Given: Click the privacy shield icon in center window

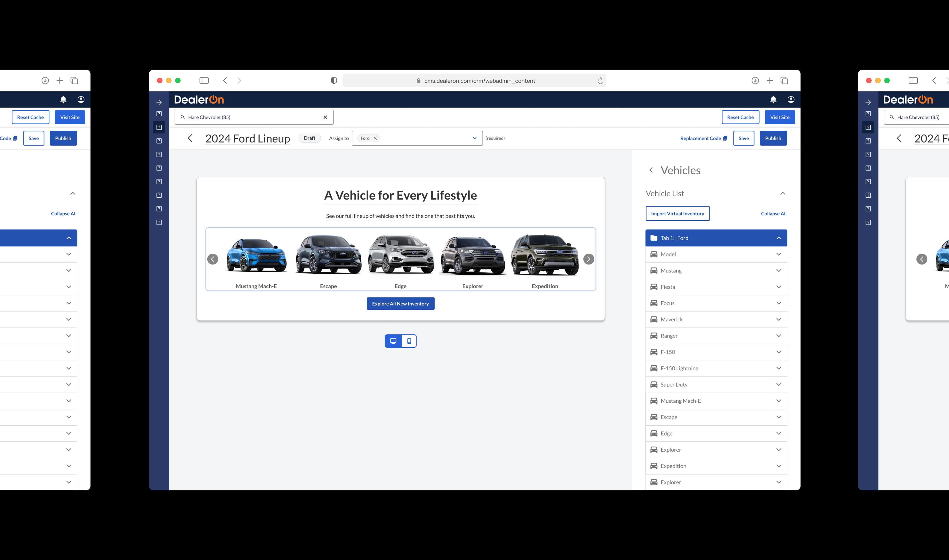Looking at the screenshot, I should coord(334,80).
